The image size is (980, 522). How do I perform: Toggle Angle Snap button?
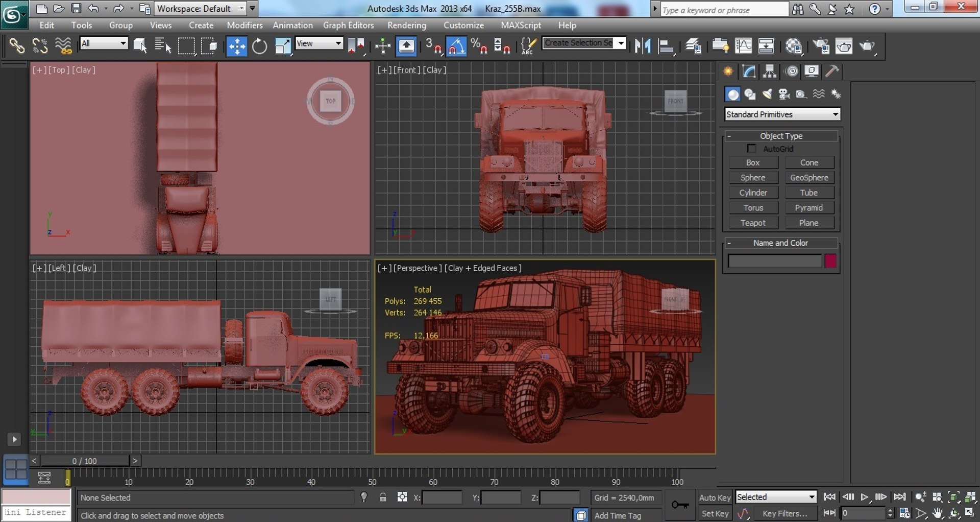tap(456, 46)
